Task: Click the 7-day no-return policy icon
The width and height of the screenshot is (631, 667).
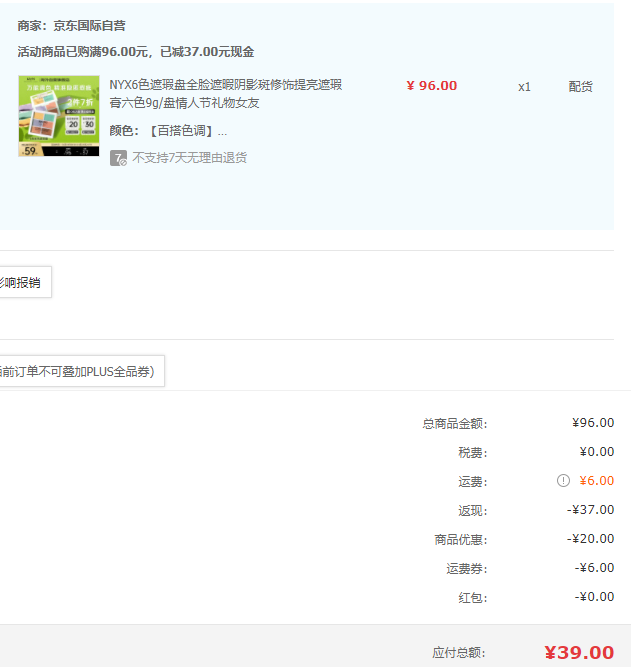Action: coord(118,158)
